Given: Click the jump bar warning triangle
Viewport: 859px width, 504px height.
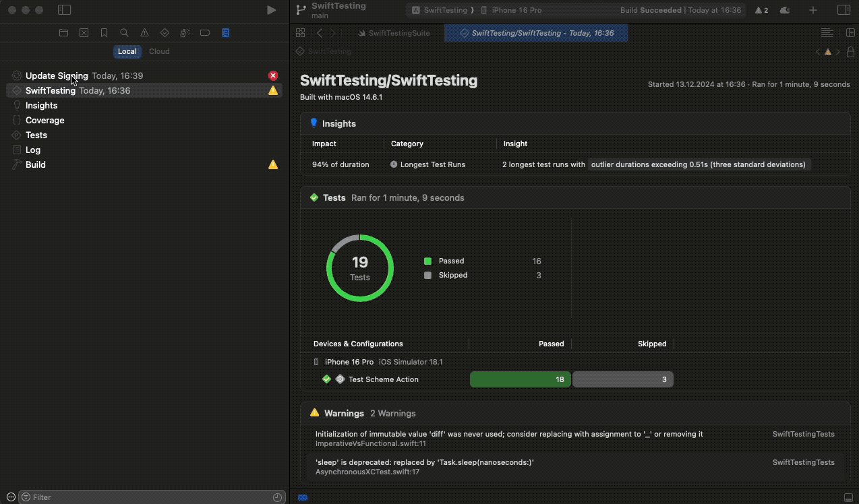Looking at the screenshot, I should [828, 51].
